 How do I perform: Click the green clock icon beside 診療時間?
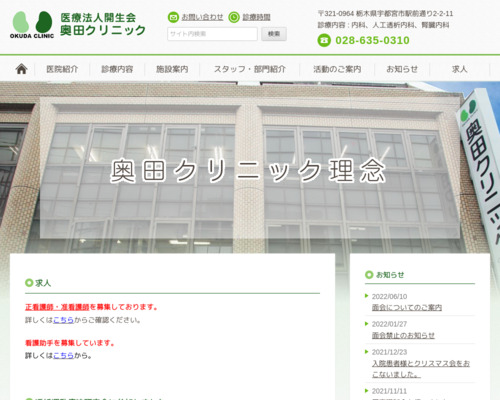click(234, 17)
